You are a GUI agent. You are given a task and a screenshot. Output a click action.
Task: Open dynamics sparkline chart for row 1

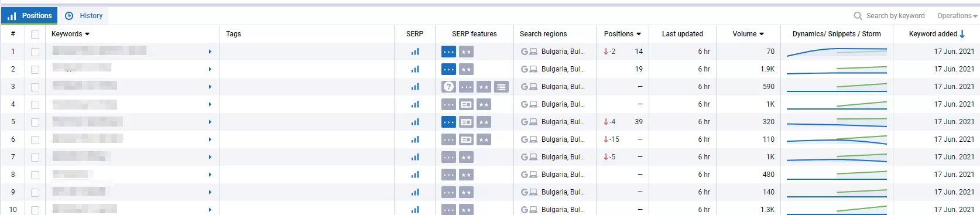click(x=837, y=52)
